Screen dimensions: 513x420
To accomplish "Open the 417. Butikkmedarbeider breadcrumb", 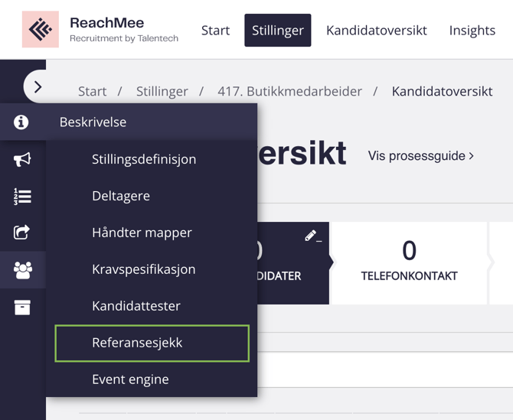I will pos(289,92).
